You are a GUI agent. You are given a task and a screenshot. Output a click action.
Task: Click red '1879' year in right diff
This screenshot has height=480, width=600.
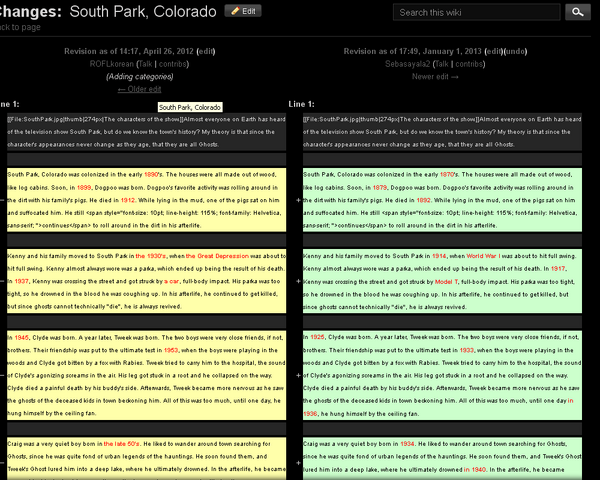pos(380,188)
